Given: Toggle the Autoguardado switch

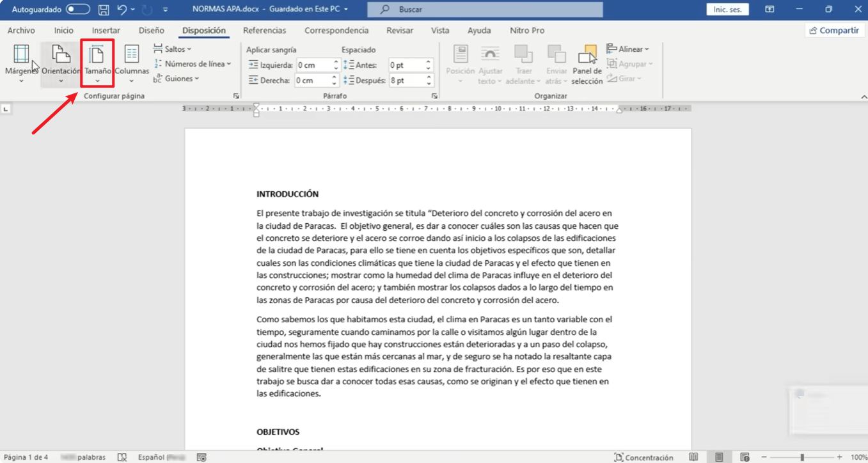Looking at the screenshot, I should (77, 9).
